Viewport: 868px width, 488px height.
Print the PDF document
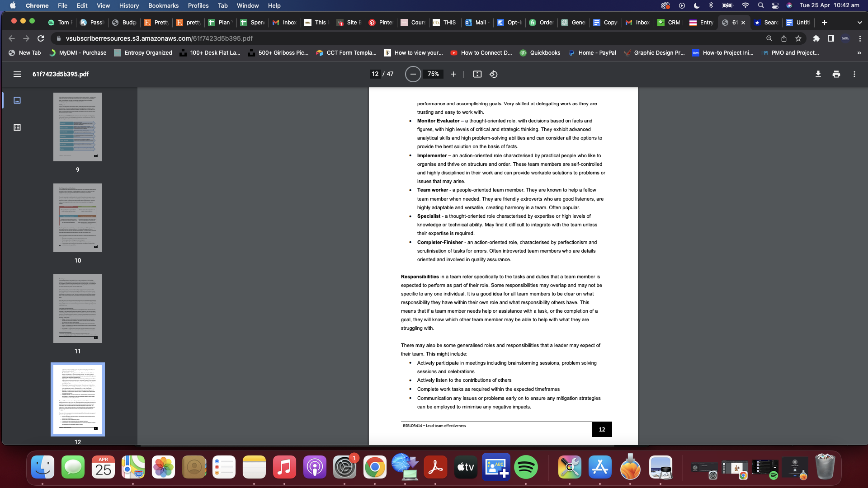click(836, 74)
